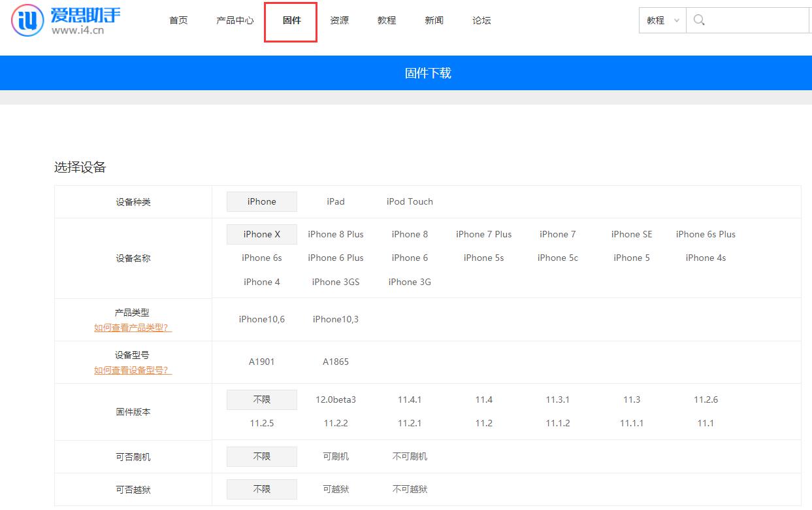Click inside the search input field
The height and width of the screenshot is (510, 812).
point(751,20)
